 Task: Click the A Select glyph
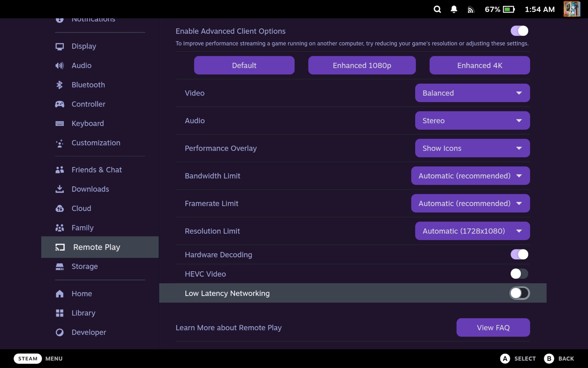tap(505, 359)
